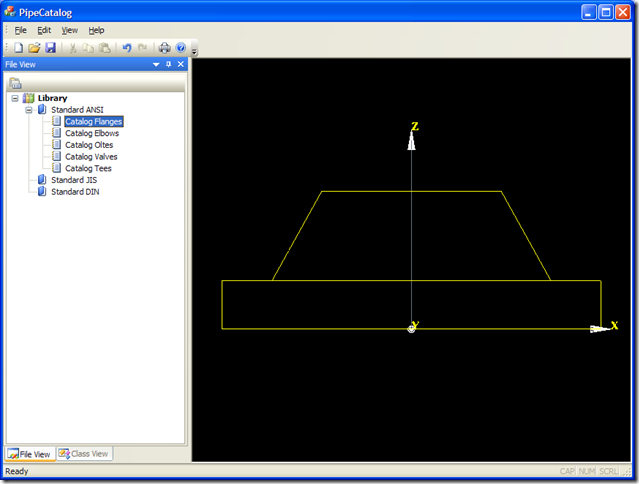Select Catalog Tees in the tree
The width and height of the screenshot is (639, 484).
(x=88, y=168)
